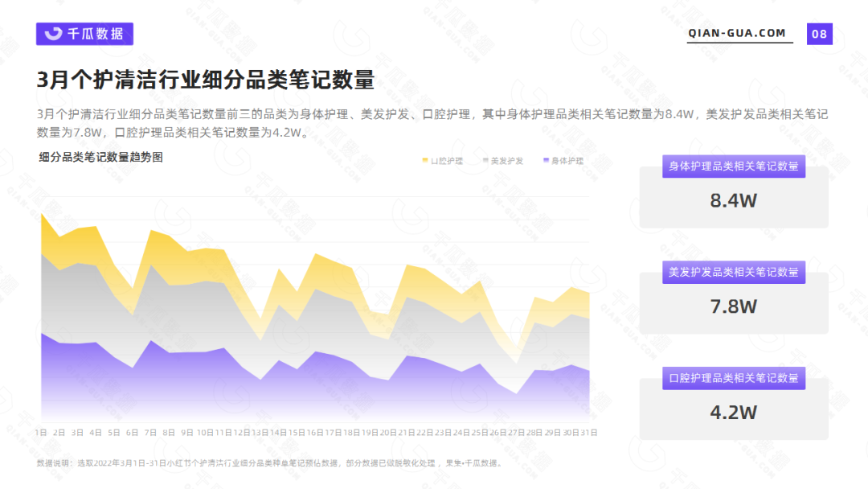
Task: Click the purple page number 08 badge
Action: click(x=818, y=34)
